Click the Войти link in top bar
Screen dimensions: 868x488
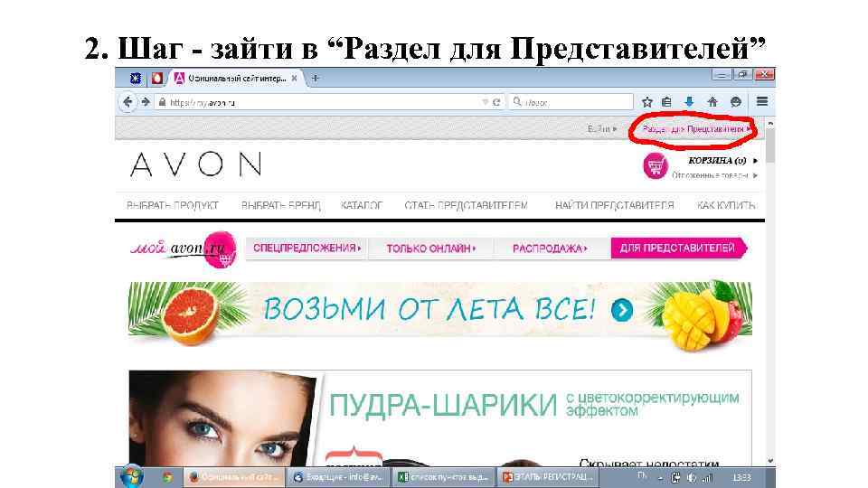point(602,129)
